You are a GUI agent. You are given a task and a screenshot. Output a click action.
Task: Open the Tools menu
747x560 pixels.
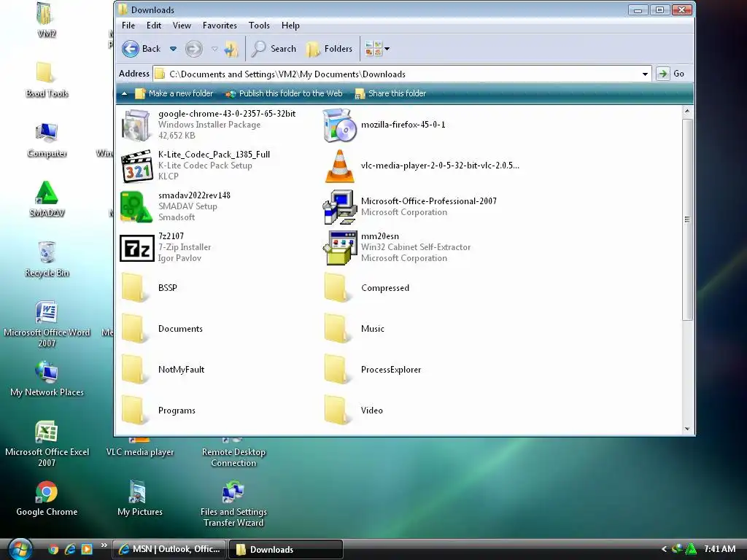click(259, 26)
